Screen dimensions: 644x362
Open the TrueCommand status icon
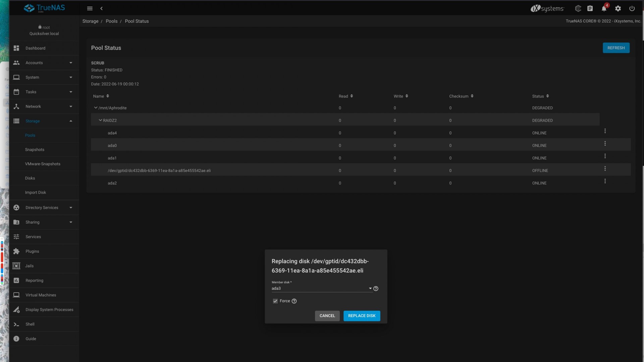click(578, 8)
